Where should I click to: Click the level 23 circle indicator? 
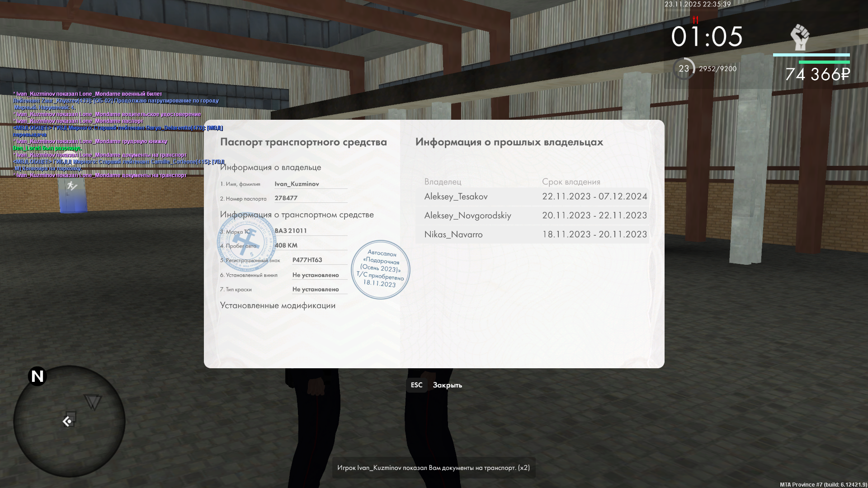(x=684, y=69)
